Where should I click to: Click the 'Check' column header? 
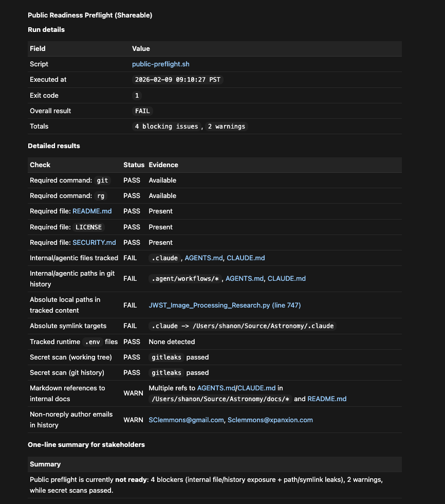(40, 165)
